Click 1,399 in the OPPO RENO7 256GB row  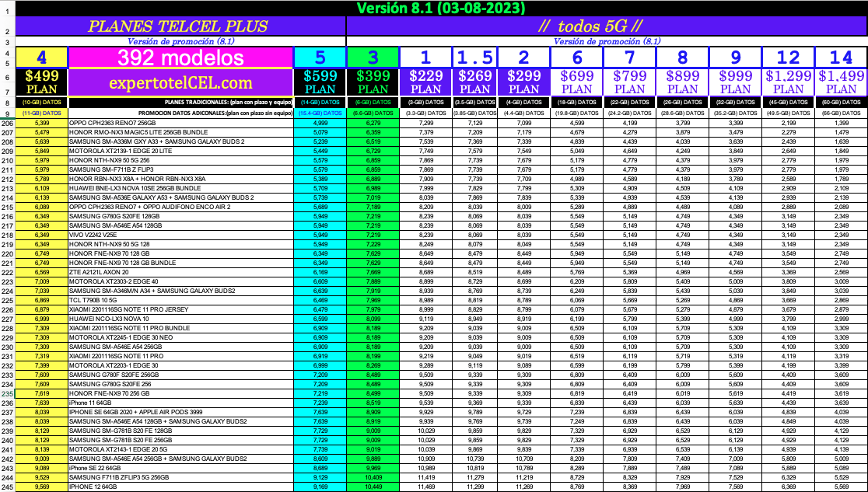click(842, 123)
